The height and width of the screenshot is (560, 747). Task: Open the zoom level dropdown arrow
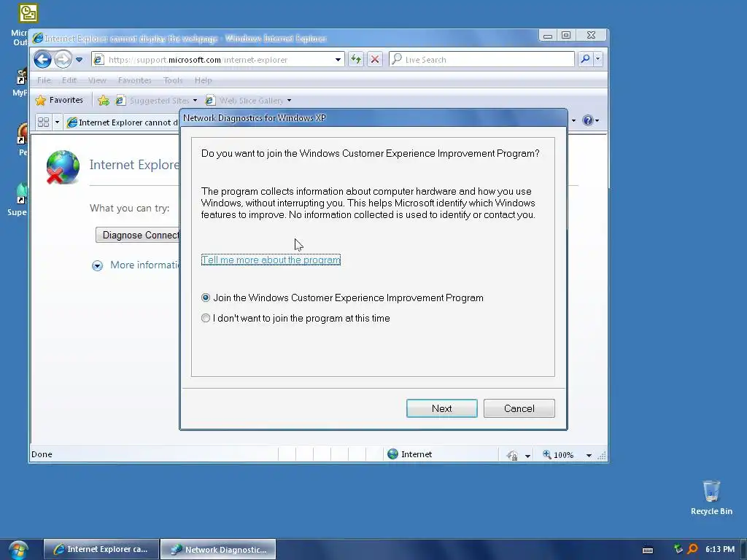(x=589, y=456)
